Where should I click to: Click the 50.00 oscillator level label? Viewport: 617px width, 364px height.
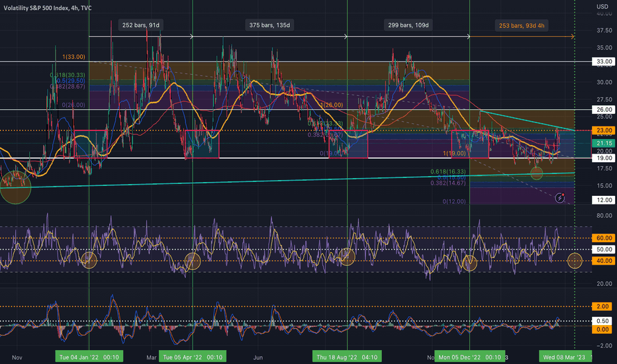click(604, 250)
